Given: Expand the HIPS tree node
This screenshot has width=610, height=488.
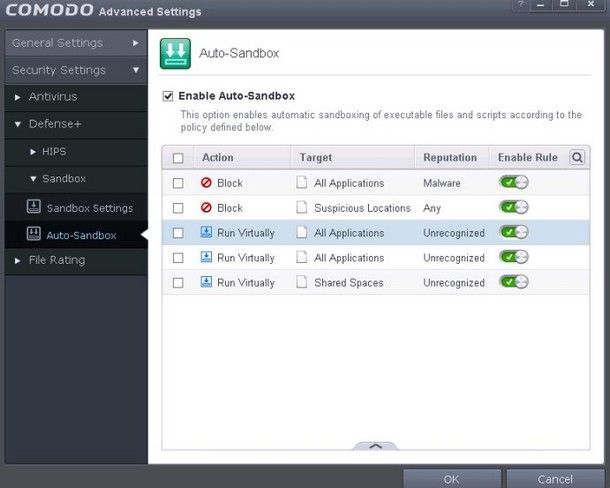Looking at the screenshot, I should point(33,152).
